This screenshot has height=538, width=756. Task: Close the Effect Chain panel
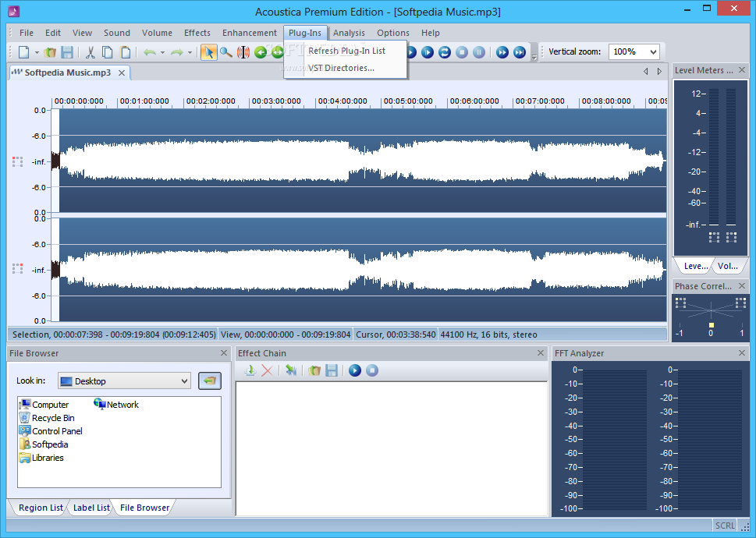(541, 353)
